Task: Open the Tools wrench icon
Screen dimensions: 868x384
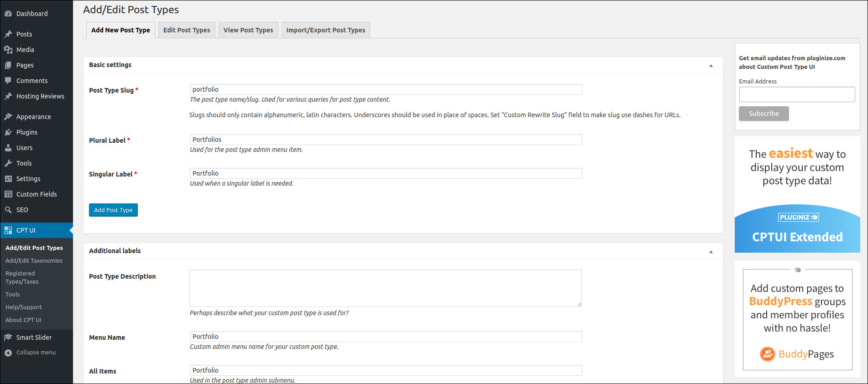Action: click(8, 163)
